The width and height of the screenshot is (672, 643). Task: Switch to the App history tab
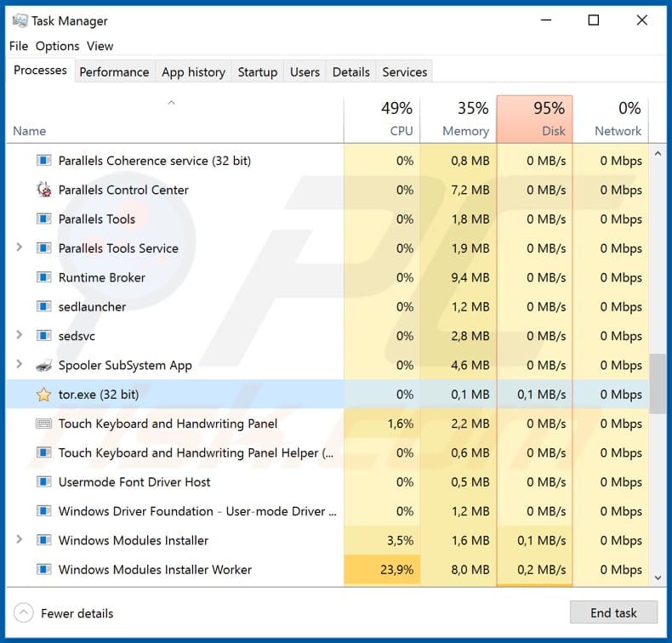point(193,72)
